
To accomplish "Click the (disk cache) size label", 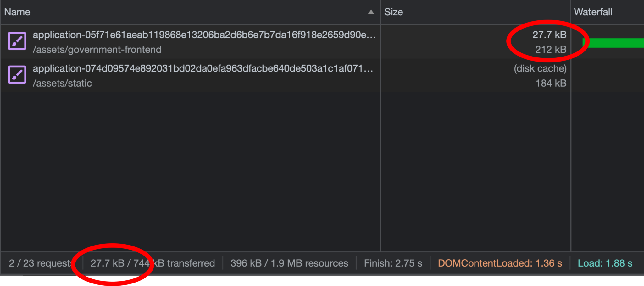I will point(540,68).
